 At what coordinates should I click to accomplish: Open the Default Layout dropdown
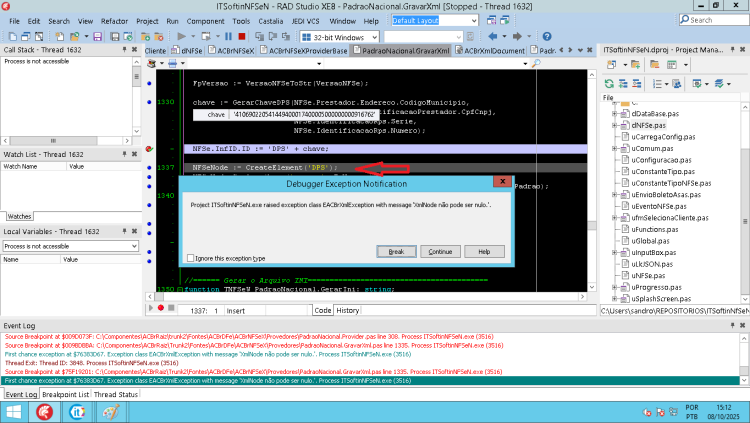(x=474, y=21)
